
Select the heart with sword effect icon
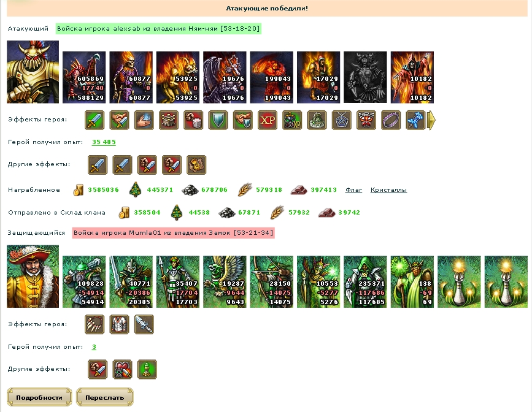[122, 369]
